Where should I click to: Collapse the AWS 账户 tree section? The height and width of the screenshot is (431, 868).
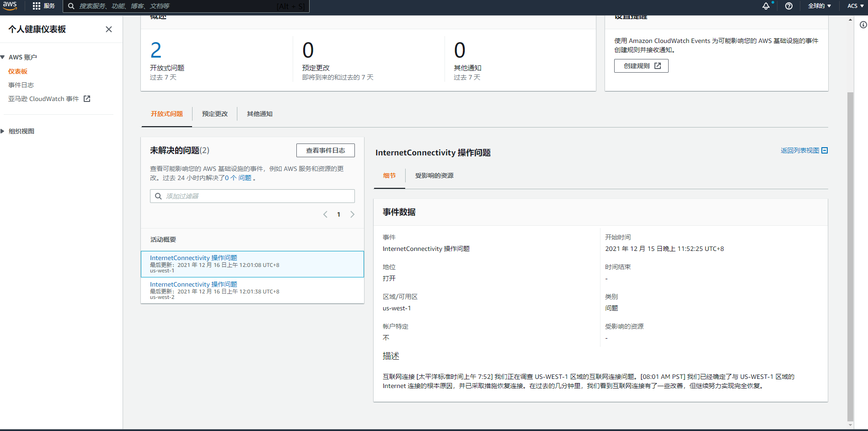[x=3, y=57]
